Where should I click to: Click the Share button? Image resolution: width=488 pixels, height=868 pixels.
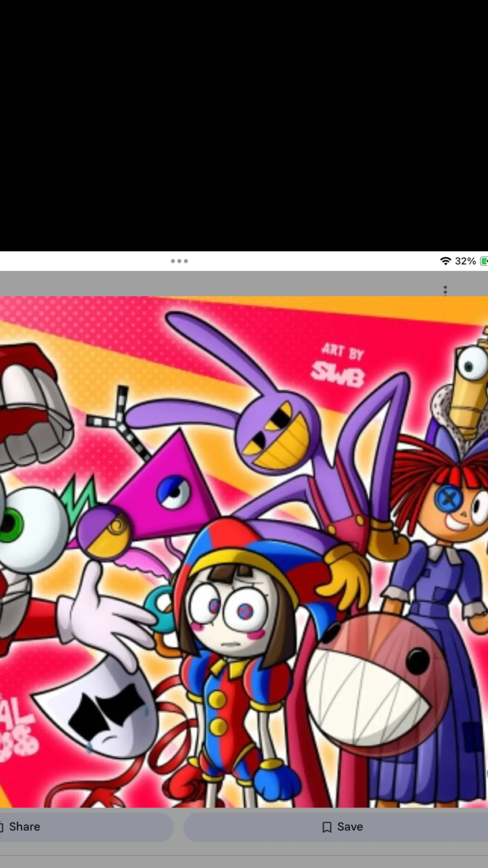(x=86, y=827)
